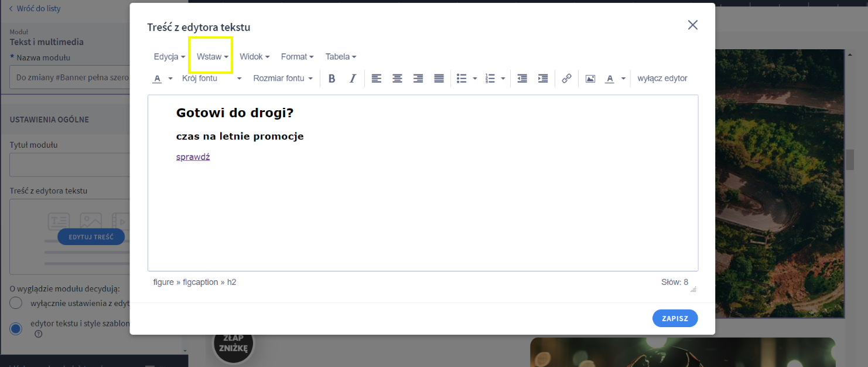Insert or edit a link

566,79
